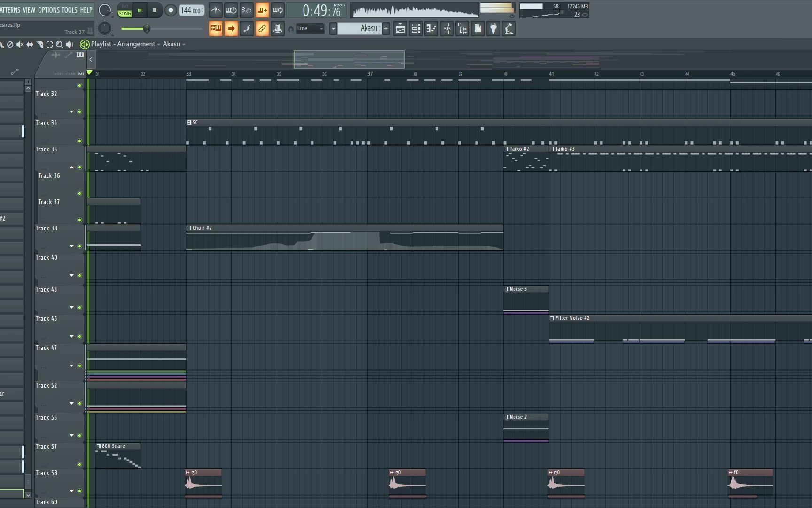Toggle playlist auto-scroll arrow icon
Image resolution: width=812 pixels, height=508 pixels.
tap(231, 29)
